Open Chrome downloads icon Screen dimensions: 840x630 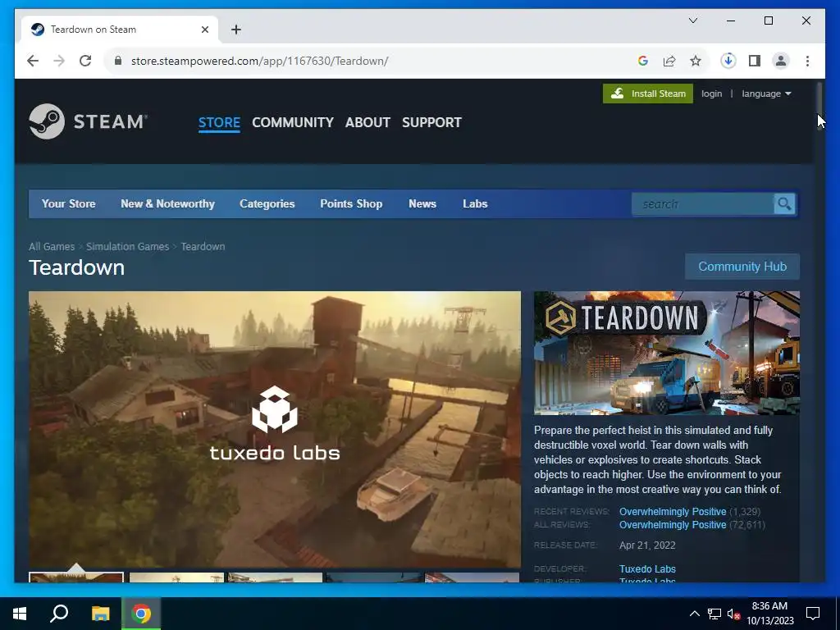click(728, 61)
